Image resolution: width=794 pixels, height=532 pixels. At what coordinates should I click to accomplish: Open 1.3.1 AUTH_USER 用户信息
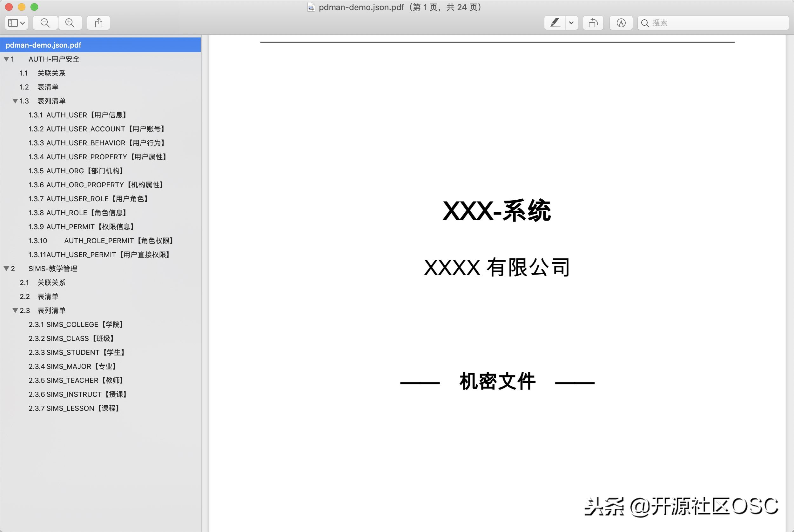pos(79,115)
